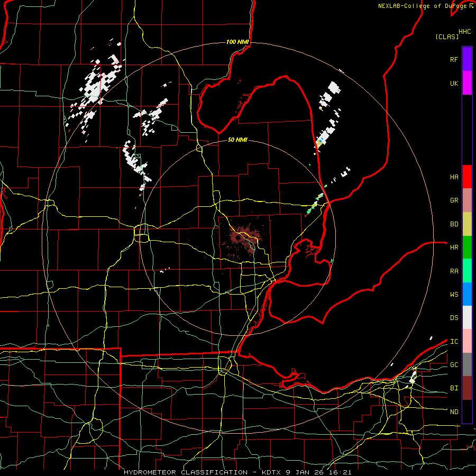Click the RF legend label
The height and width of the screenshot is (476, 476).
click(x=454, y=59)
